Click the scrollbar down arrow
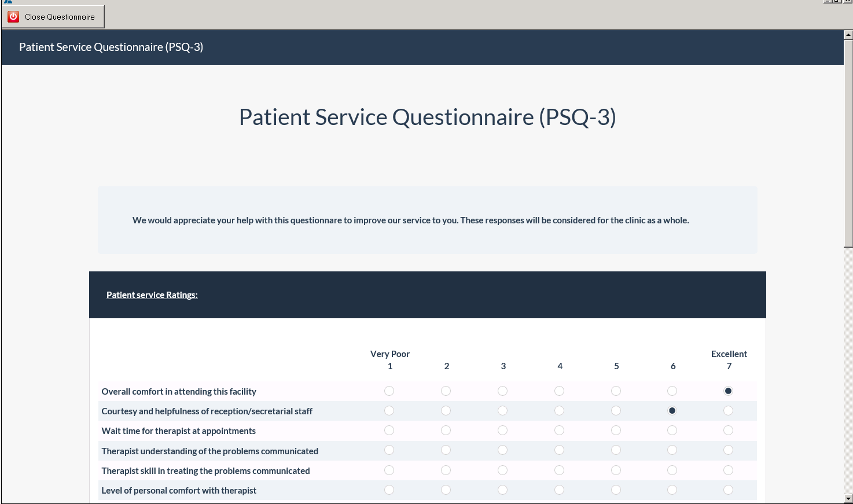 (847, 498)
